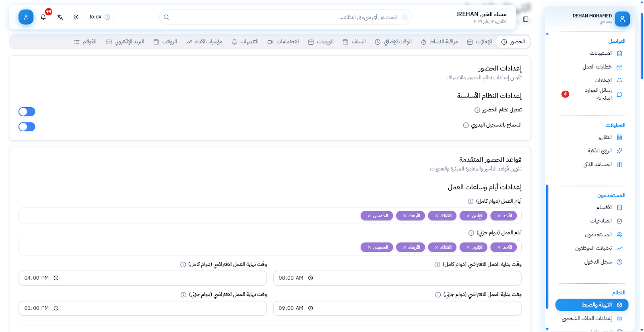Switch to the الرواتب tab
The image size is (644, 332).
pyautogui.click(x=165, y=42)
